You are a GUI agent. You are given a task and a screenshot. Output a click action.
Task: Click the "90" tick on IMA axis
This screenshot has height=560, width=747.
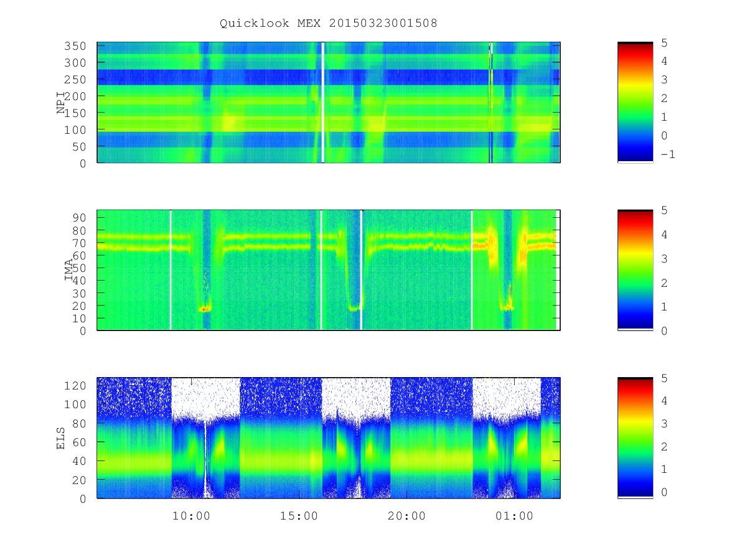click(x=80, y=218)
